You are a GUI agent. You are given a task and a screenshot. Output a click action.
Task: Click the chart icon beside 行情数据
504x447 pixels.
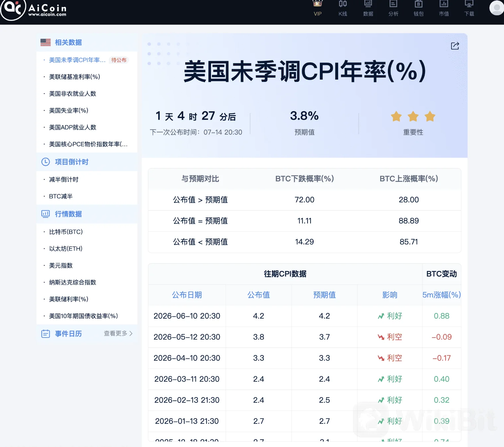pyautogui.click(x=45, y=214)
